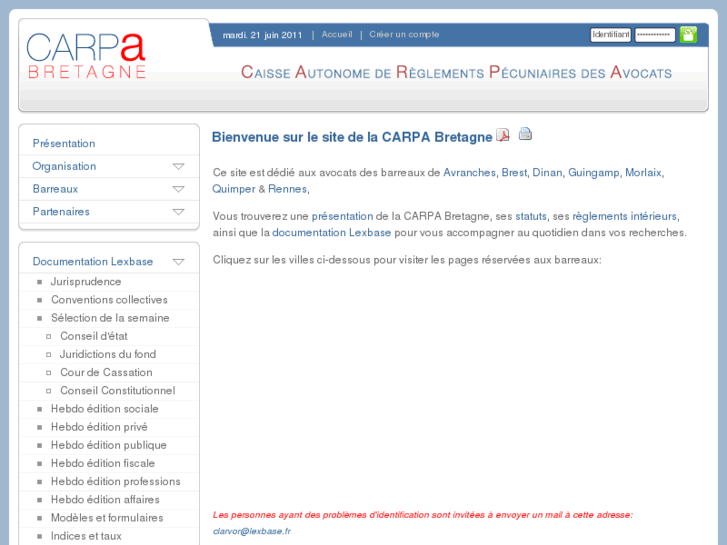Open Hebdo édition professions item

(x=115, y=481)
